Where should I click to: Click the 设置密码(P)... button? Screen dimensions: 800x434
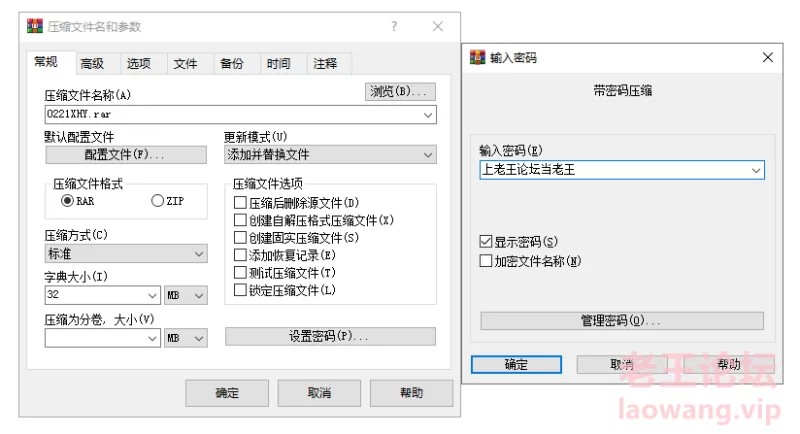[x=330, y=336]
